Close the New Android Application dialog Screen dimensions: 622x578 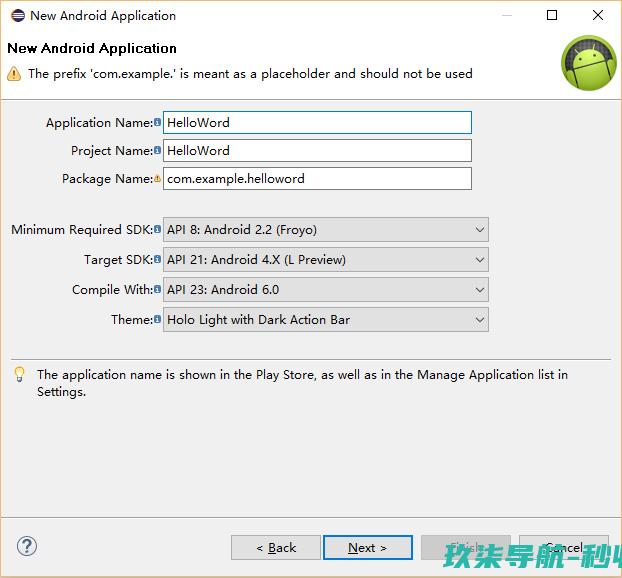(x=598, y=15)
